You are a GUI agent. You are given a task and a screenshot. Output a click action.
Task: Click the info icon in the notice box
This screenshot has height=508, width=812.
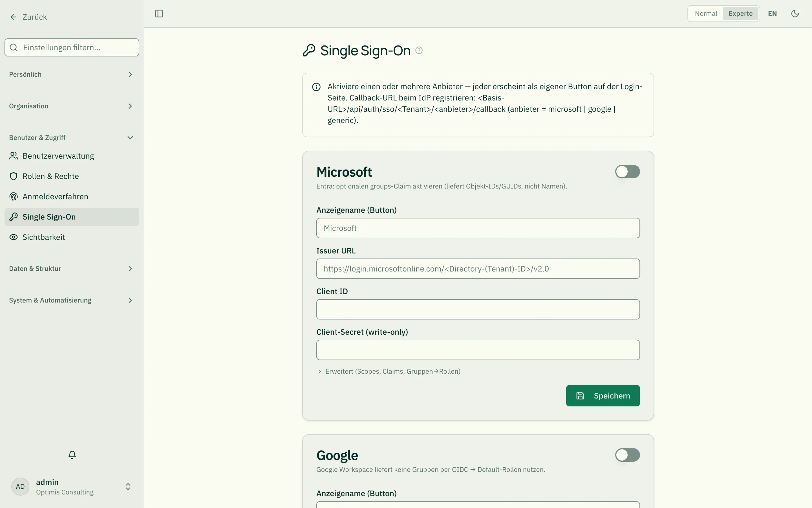[x=316, y=87]
